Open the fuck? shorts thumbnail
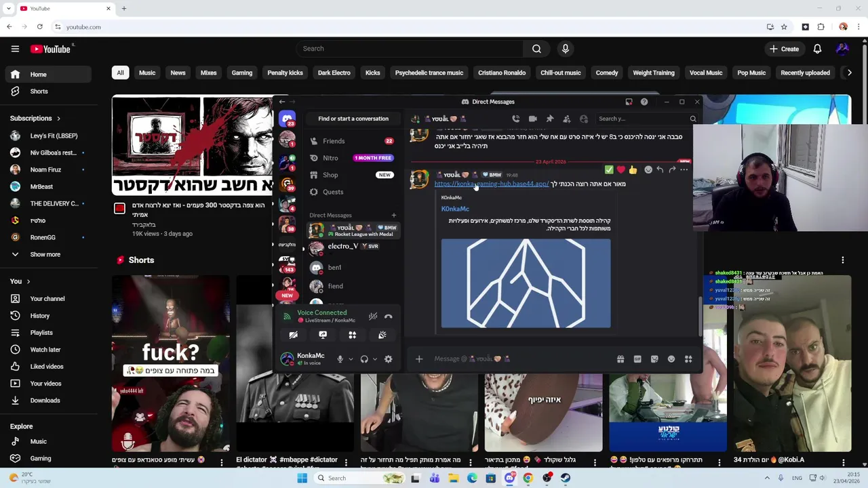Image resolution: width=868 pixels, height=488 pixels. [171, 363]
